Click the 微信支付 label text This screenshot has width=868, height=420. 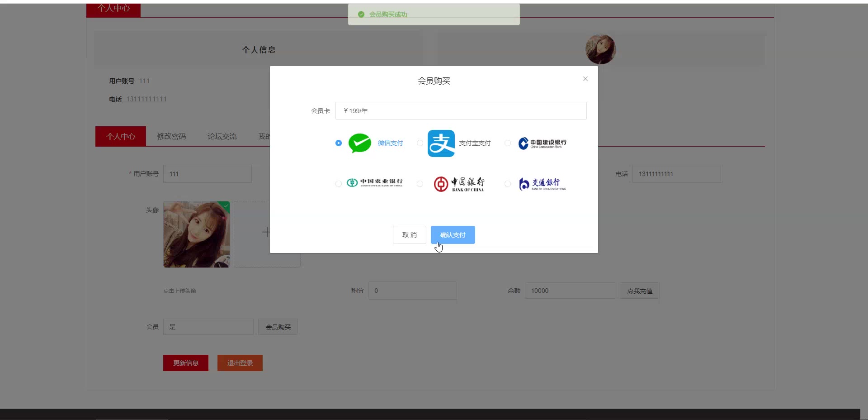coord(391,143)
